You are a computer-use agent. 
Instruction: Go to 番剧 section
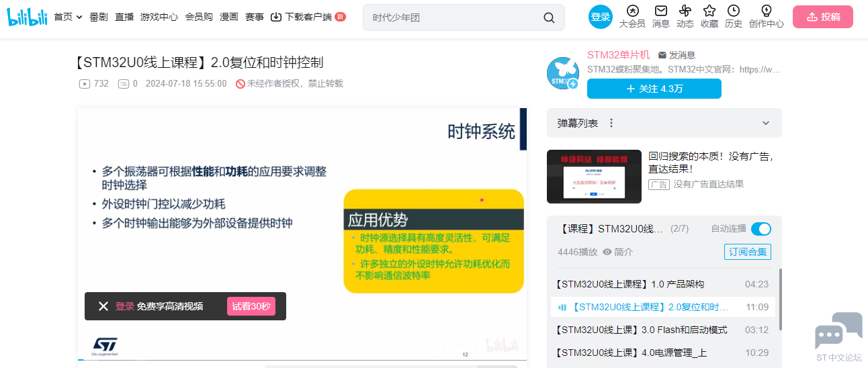click(98, 17)
